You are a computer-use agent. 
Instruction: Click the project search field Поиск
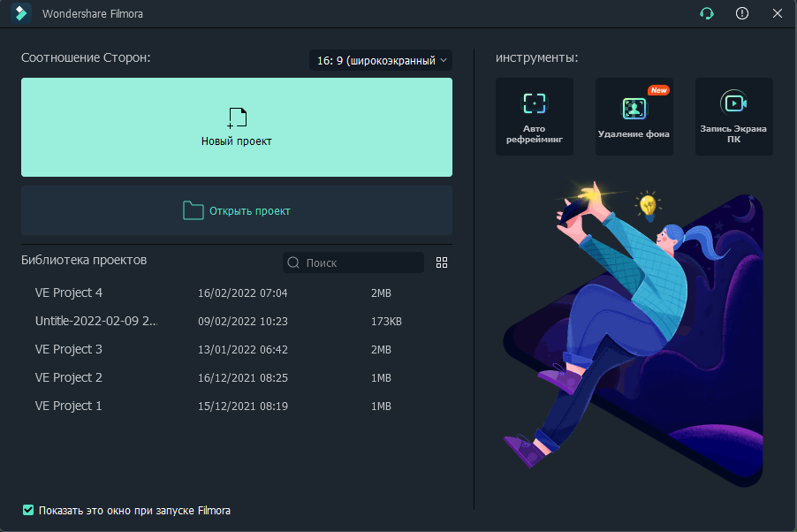[353, 262]
